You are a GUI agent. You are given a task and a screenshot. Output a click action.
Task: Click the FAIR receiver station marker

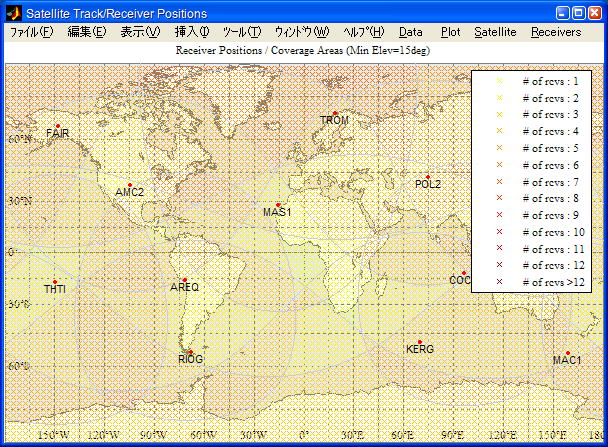click(x=58, y=124)
